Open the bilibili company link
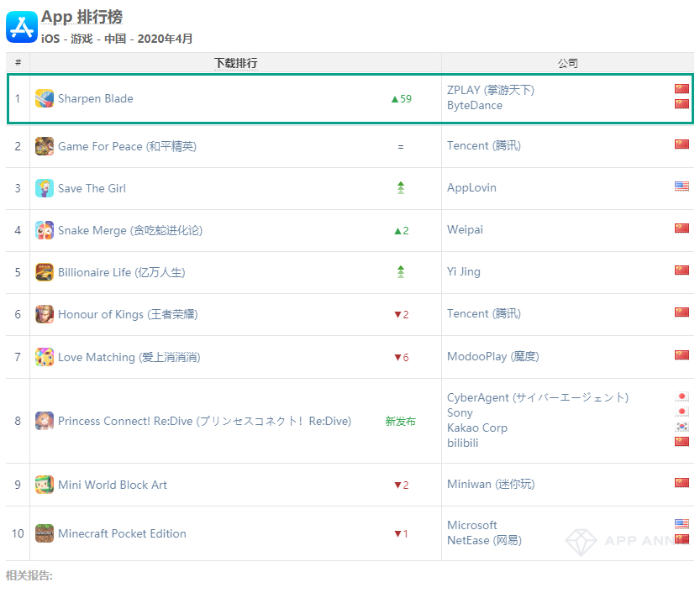 coord(463,443)
